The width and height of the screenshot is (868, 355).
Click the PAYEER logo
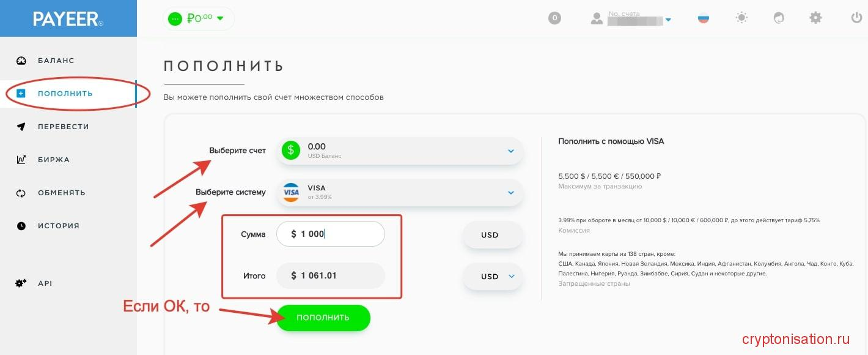click(x=68, y=19)
